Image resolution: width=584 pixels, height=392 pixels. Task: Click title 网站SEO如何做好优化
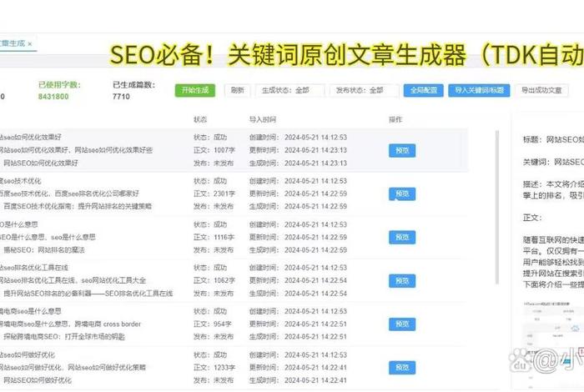pos(38,380)
